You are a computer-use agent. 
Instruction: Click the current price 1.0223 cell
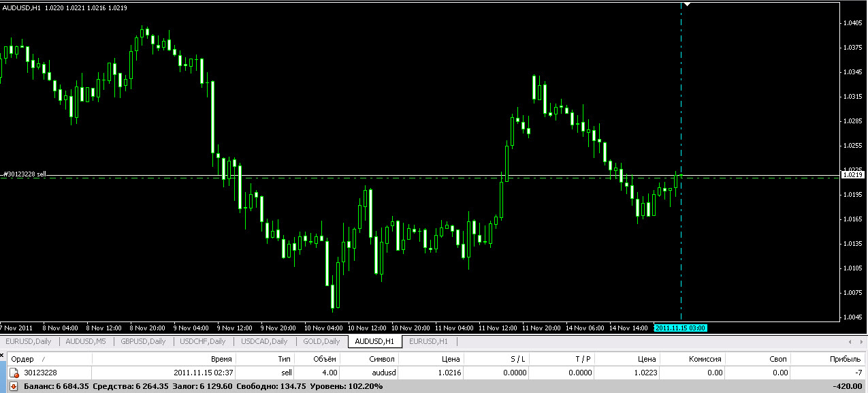[645, 373]
